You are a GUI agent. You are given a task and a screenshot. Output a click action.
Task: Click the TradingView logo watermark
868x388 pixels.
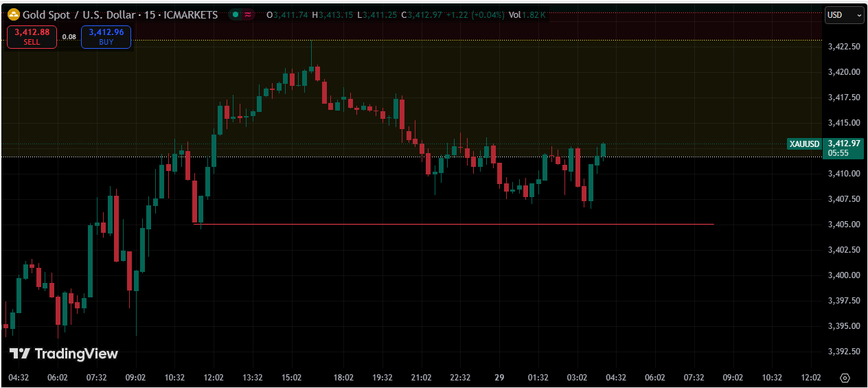[64, 354]
